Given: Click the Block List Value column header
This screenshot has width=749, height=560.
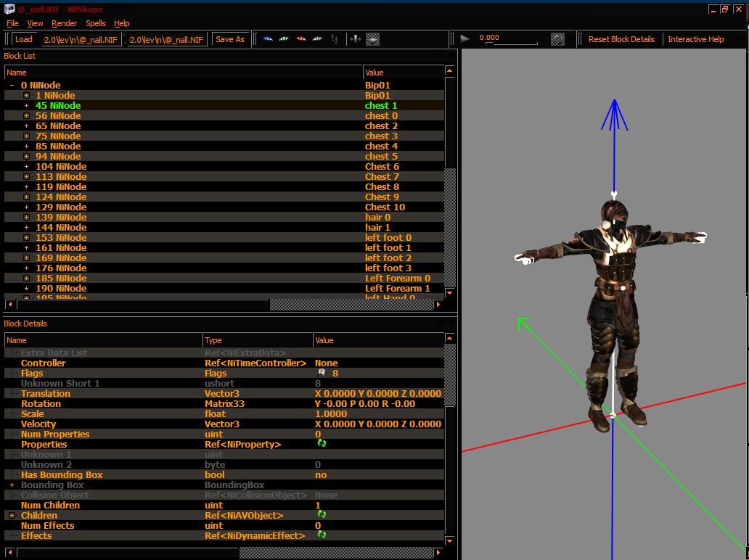Looking at the screenshot, I should pyautogui.click(x=404, y=73).
